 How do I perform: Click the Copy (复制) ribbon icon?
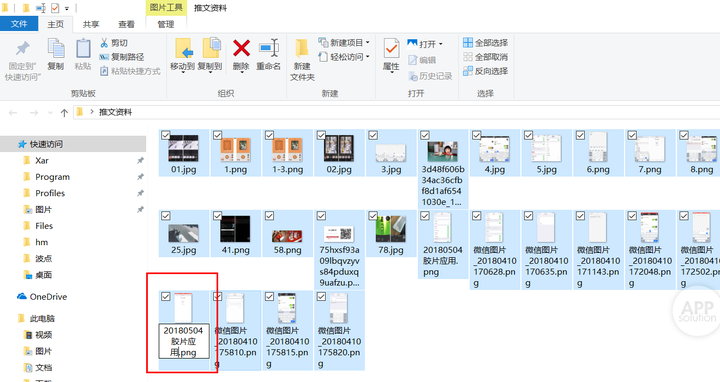[x=56, y=48]
